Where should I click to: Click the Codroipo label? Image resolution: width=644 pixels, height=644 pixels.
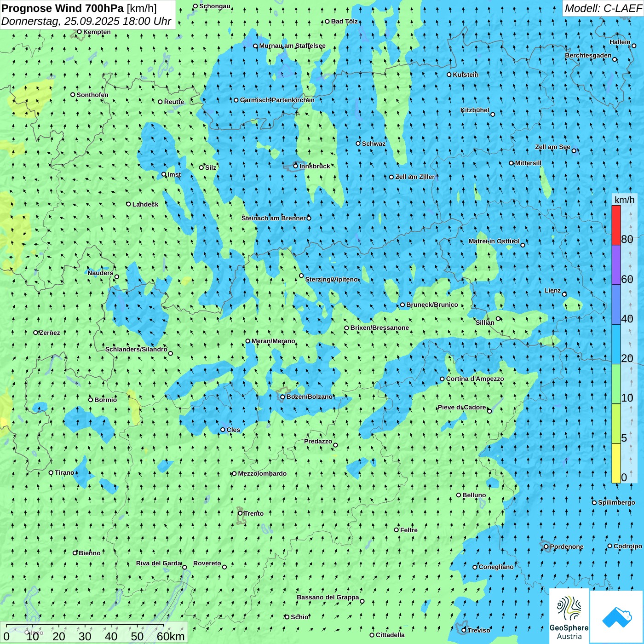628,546
